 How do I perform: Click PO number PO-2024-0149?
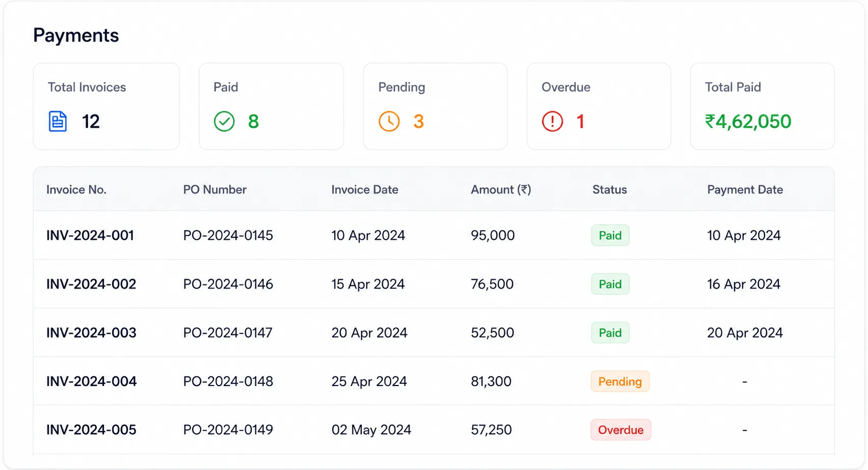228,430
